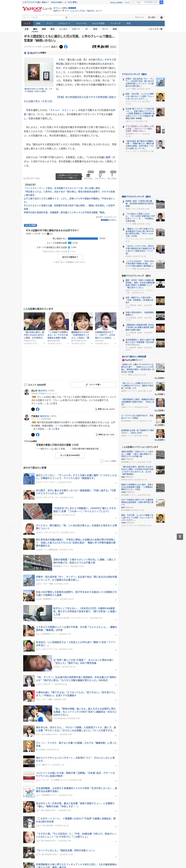
Task: Open the マイページ link
Action: click(x=139, y=17)
